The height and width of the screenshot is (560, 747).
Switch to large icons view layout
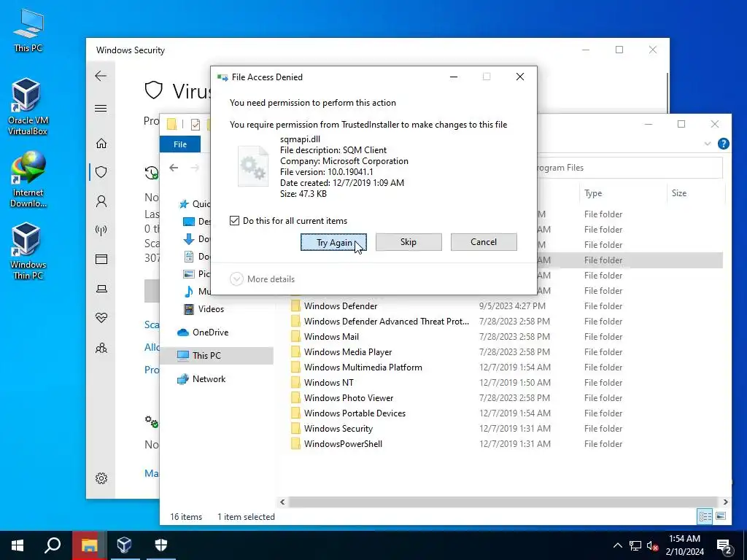coord(721,516)
